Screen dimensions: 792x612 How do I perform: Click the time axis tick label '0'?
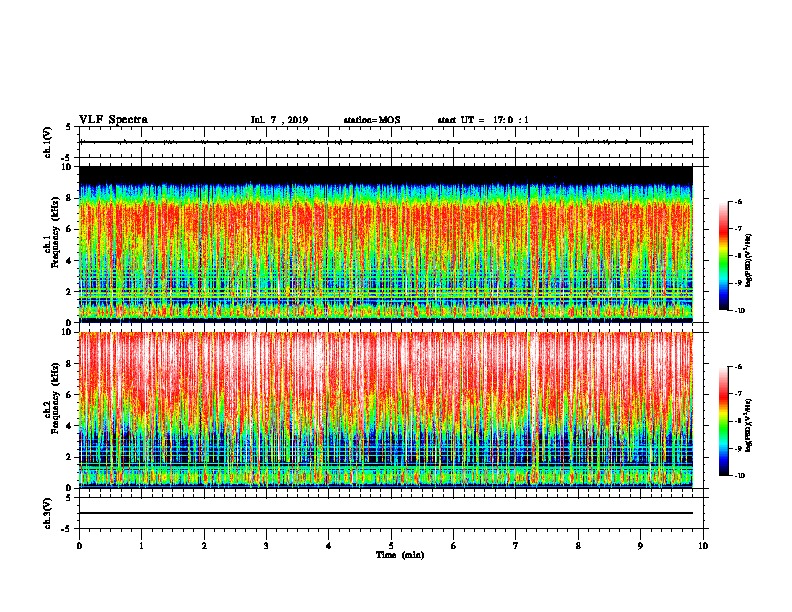pos(79,546)
